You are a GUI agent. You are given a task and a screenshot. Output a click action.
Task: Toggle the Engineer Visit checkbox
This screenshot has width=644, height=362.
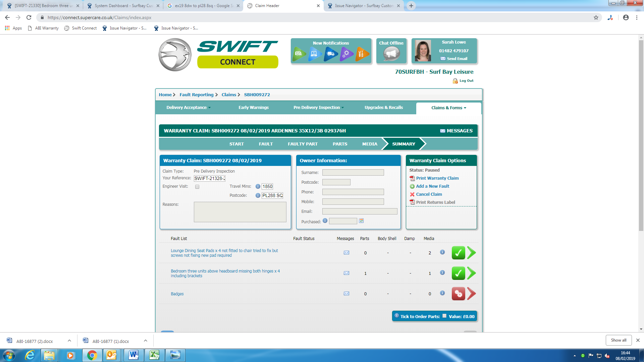tap(197, 187)
